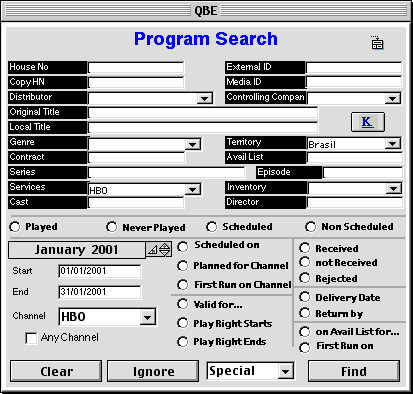Choose First Run on Channel option
Image resolution: width=413 pixels, height=394 pixels.
(x=183, y=285)
